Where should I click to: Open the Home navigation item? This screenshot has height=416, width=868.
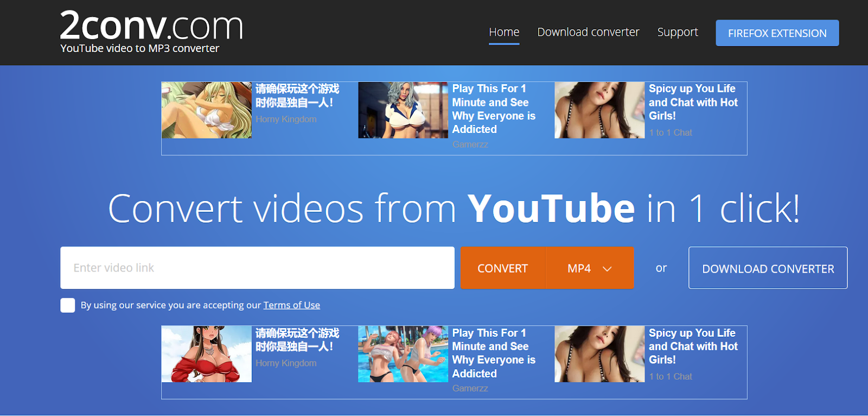point(504,32)
